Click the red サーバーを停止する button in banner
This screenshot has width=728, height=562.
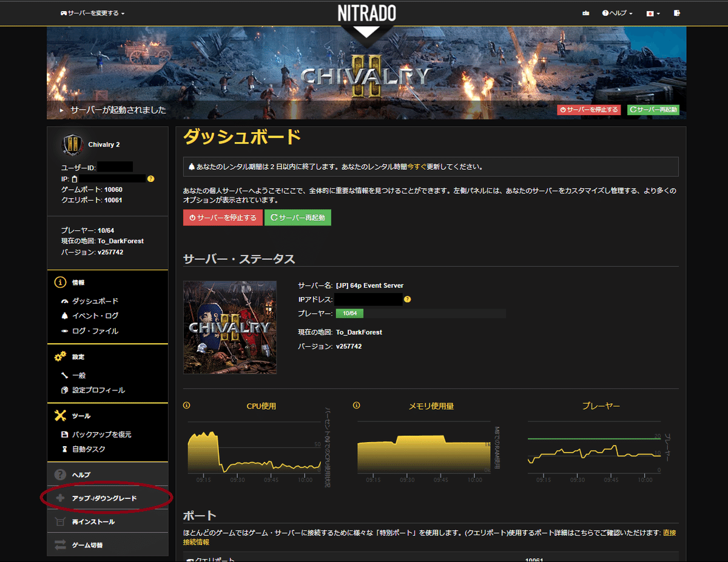[588, 110]
